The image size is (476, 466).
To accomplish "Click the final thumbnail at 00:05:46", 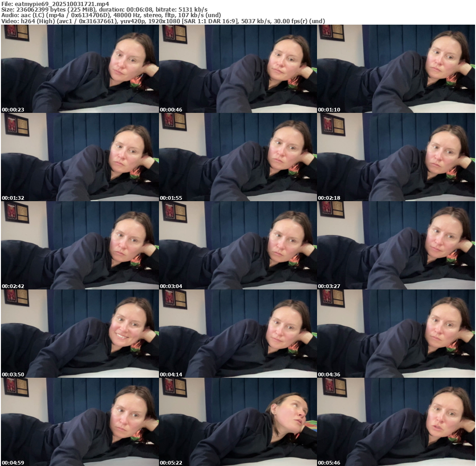I will 396,422.
